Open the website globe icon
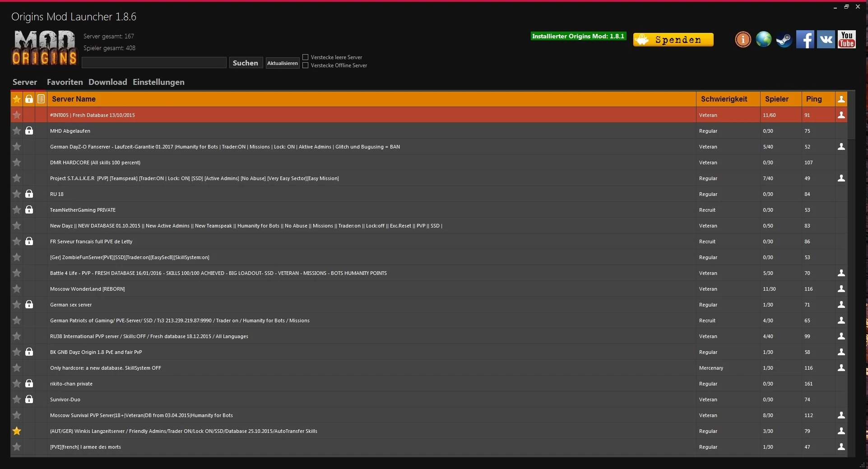 coord(764,39)
